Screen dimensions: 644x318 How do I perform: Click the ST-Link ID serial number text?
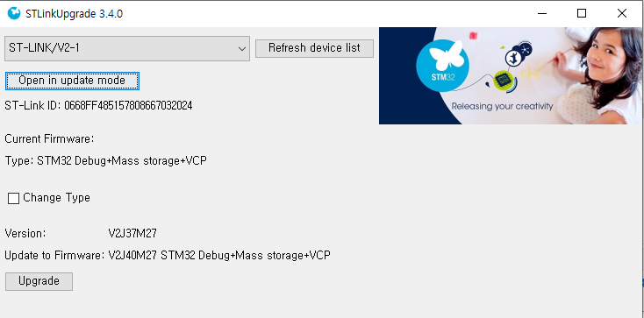tap(128, 106)
